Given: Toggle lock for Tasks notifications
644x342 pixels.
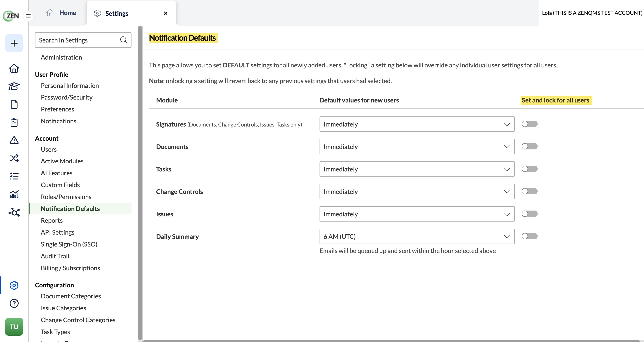Looking at the screenshot, I should (530, 169).
